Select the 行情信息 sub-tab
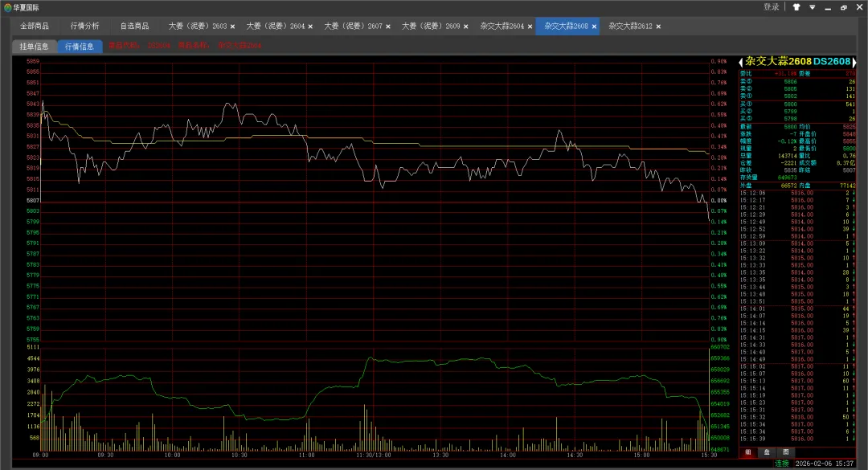The width and height of the screenshot is (868, 470). coord(80,47)
